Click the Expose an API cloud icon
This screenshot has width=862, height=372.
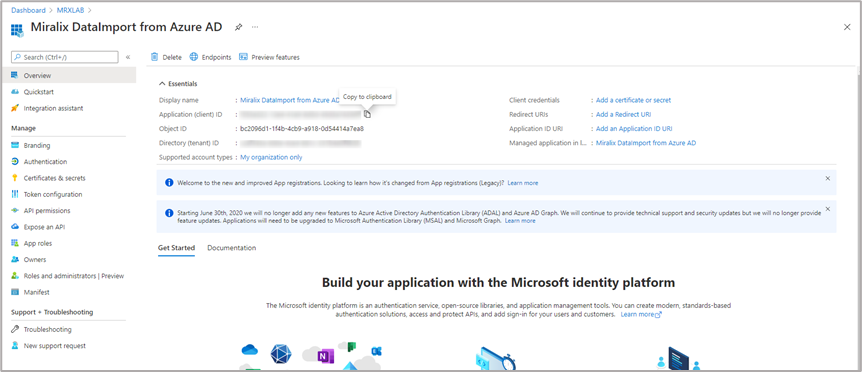pos(15,227)
